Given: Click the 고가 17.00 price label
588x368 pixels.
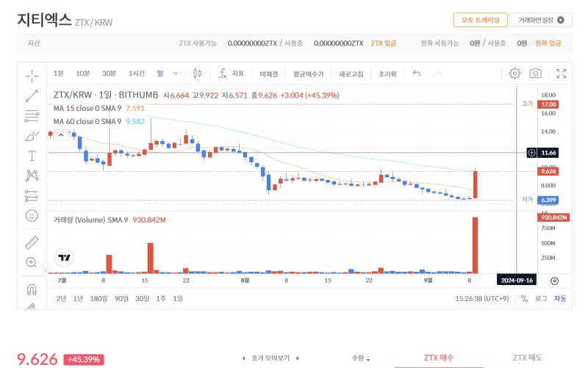Looking at the screenshot, I should 548,104.
